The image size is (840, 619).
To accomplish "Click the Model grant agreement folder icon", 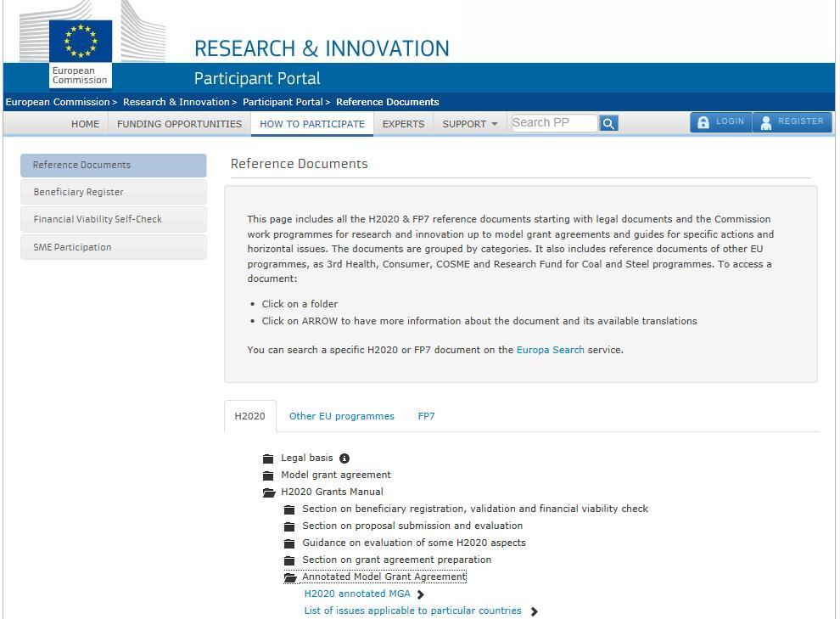I will tap(268, 476).
